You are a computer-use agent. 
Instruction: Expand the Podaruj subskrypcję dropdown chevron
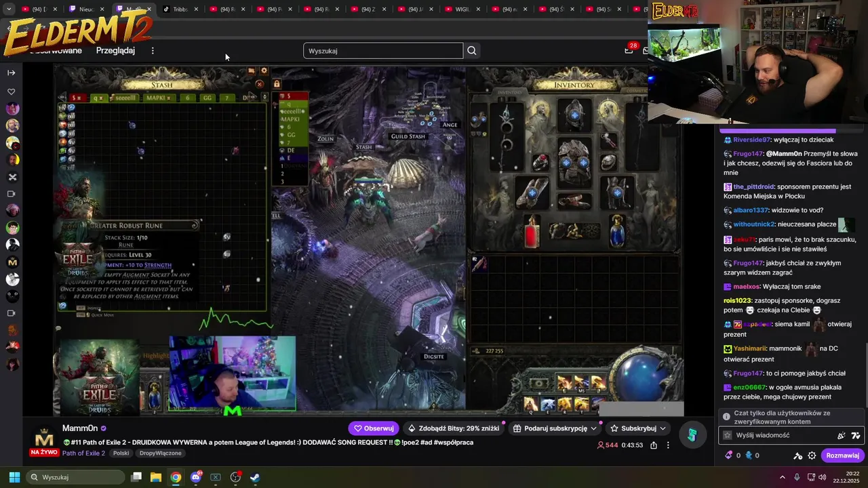[594, 428]
